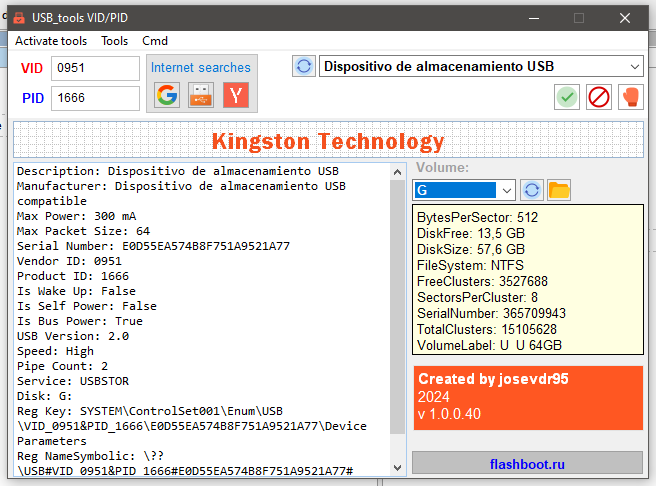This screenshot has width=656, height=486.
Task: Select the Serial Number line text
Action: 153,246
